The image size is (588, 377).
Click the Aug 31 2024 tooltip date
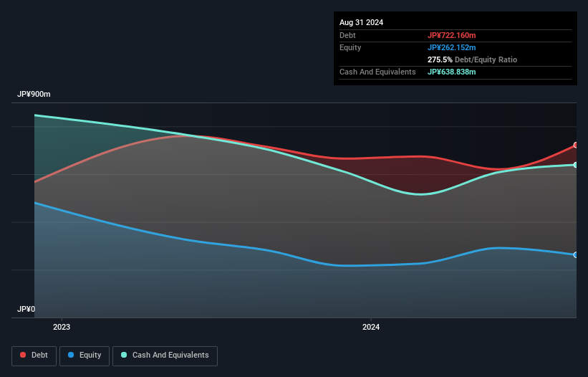361,22
